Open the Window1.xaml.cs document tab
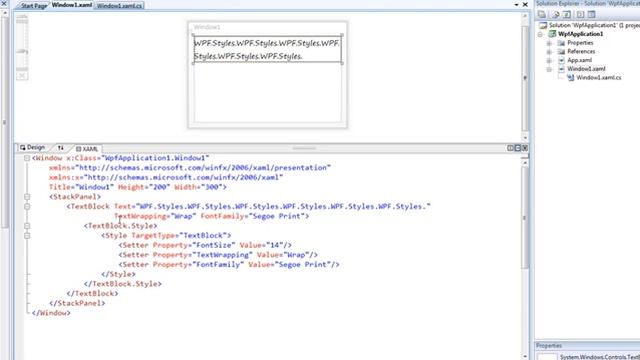The height and width of the screenshot is (360, 640). click(x=119, y=6)
